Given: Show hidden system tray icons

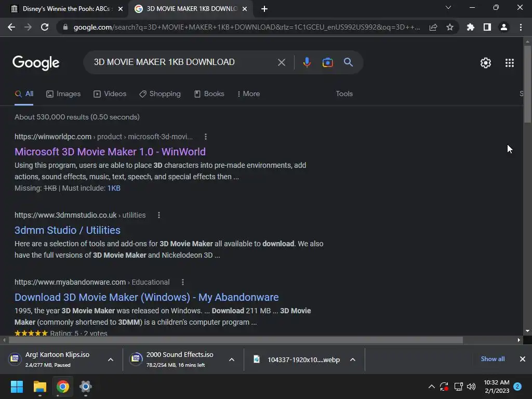Looking at the screenshot, I should click(432, 387).
